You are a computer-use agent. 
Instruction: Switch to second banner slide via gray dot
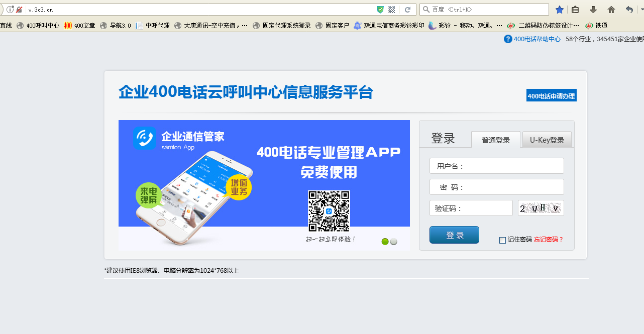click(x=394, y=242)
